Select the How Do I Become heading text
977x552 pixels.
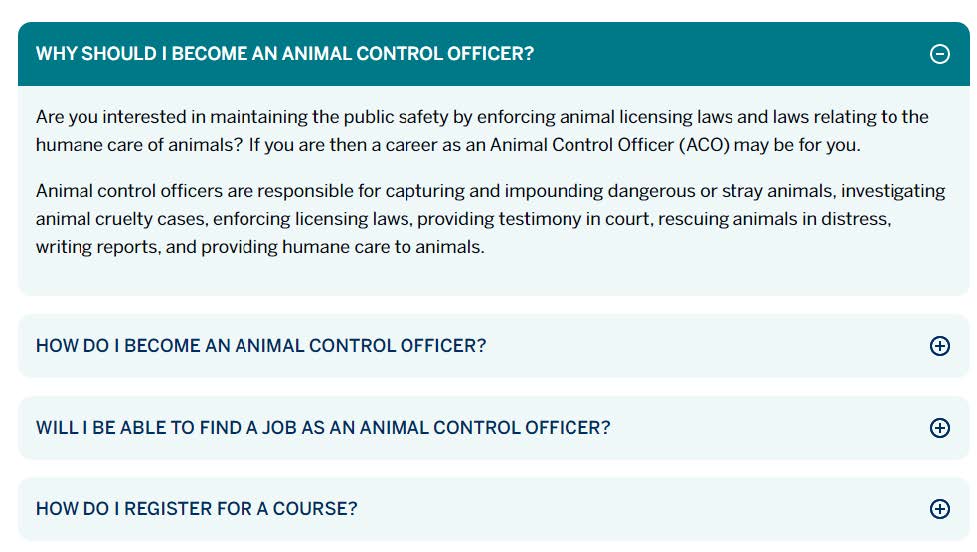(261, 346)
